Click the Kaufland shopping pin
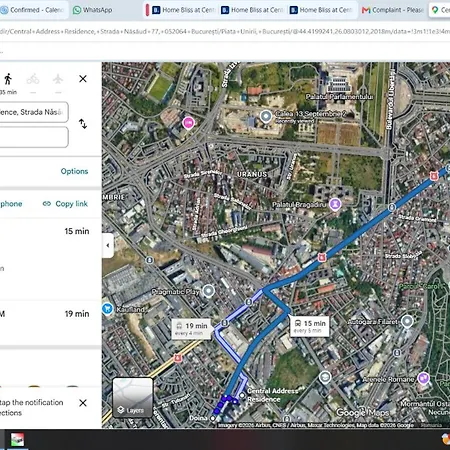 tap(107, 309)
